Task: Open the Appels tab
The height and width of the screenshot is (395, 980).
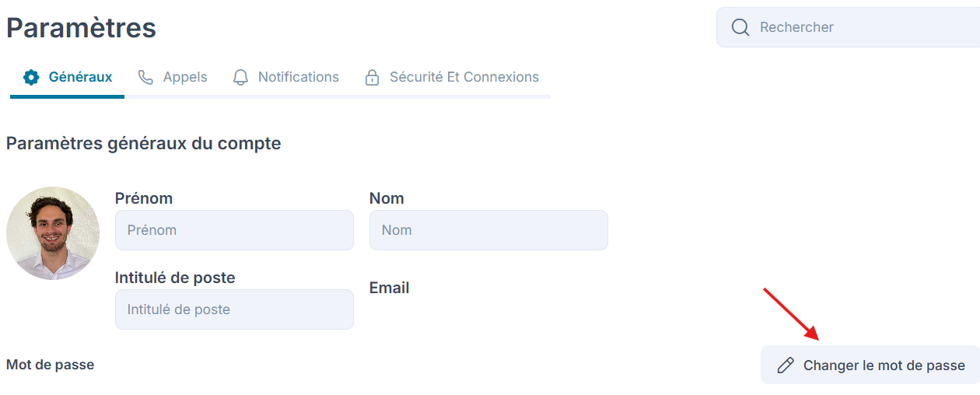Action: [185, 77]
